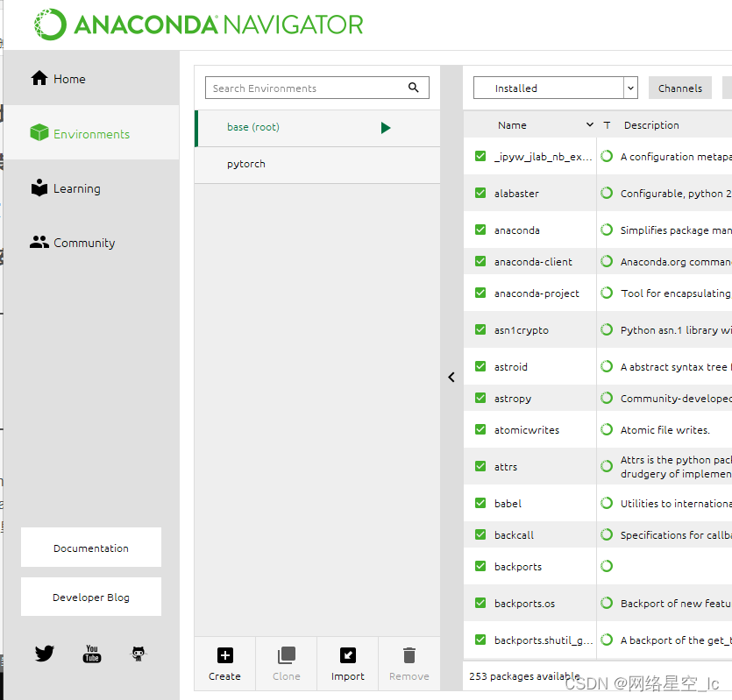
Task: Uncheck the babel package checkbox
Action: click(x=480, y=503)
